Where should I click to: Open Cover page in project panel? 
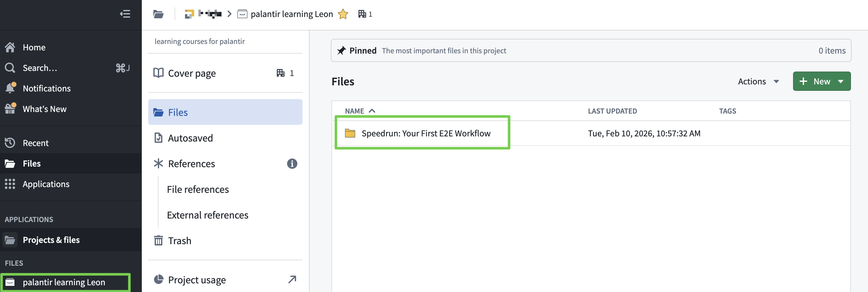tap(192, 73)
